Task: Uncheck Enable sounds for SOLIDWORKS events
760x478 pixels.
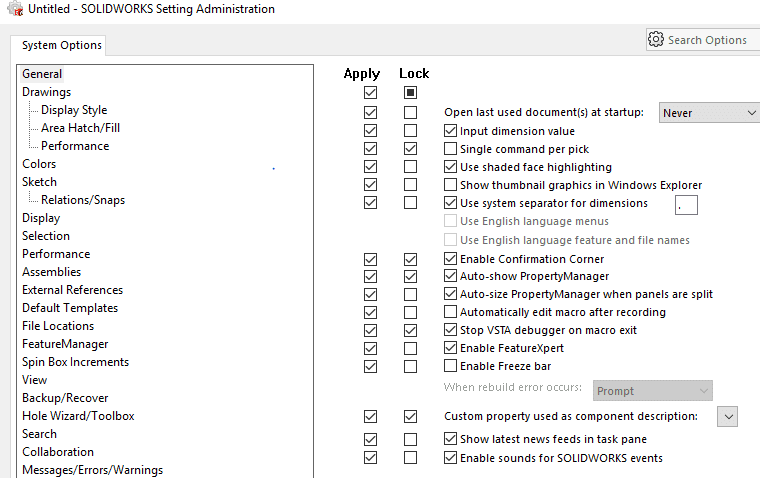Action: click(450, 458)
